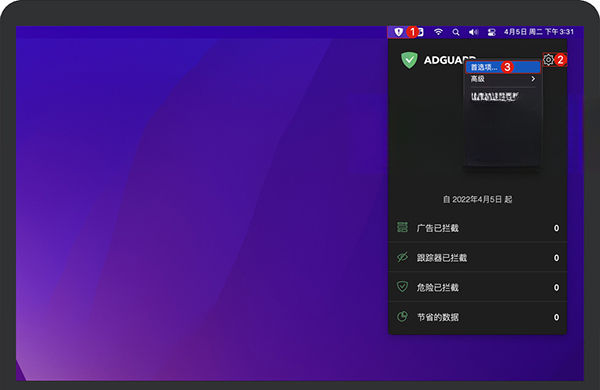Select the 节省的数据 statistics row
This screenshot has height=390, width=600.
click(477, 317)
